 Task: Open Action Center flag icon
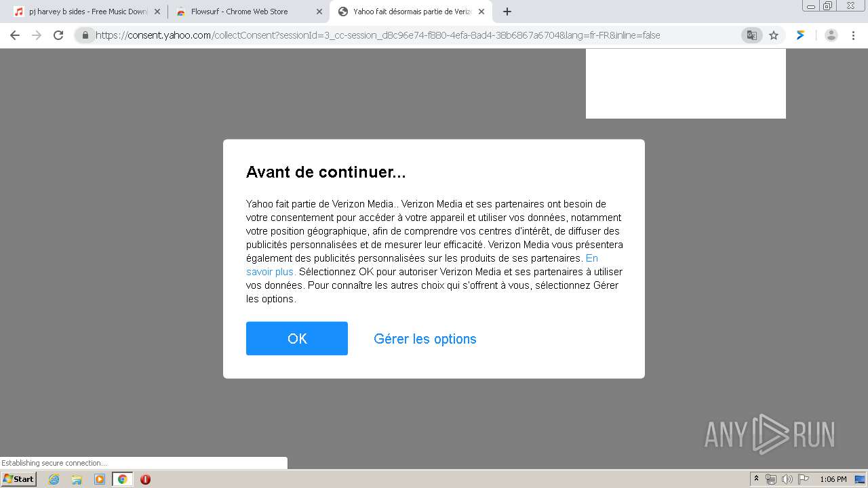804,479
